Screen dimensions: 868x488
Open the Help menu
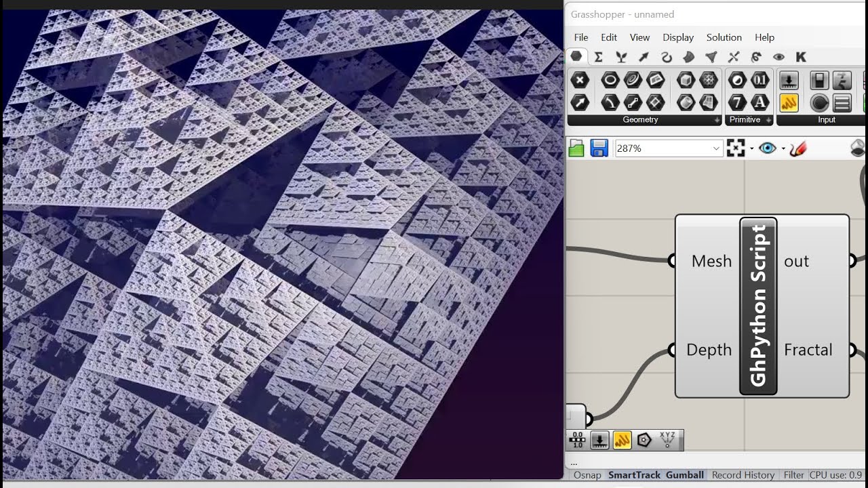pyautogui.click(x=764, y=37)
